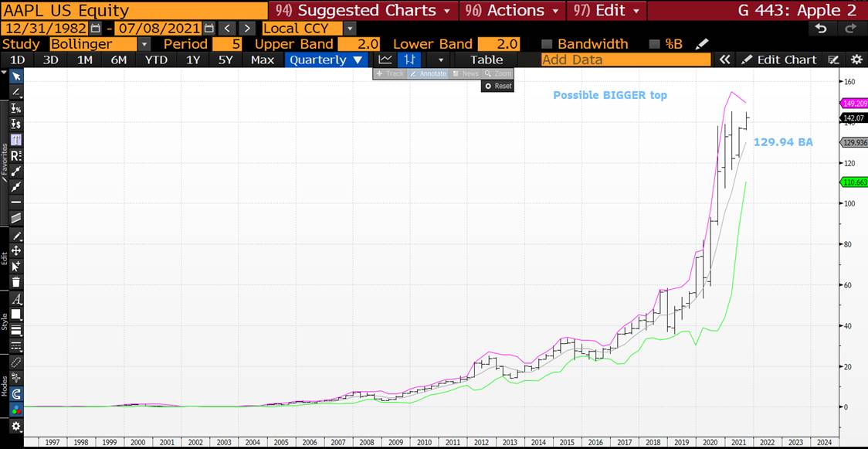This screenshot has width=868, height=449.
Task: Click the Lower Band value field
Action: point(498,44)
